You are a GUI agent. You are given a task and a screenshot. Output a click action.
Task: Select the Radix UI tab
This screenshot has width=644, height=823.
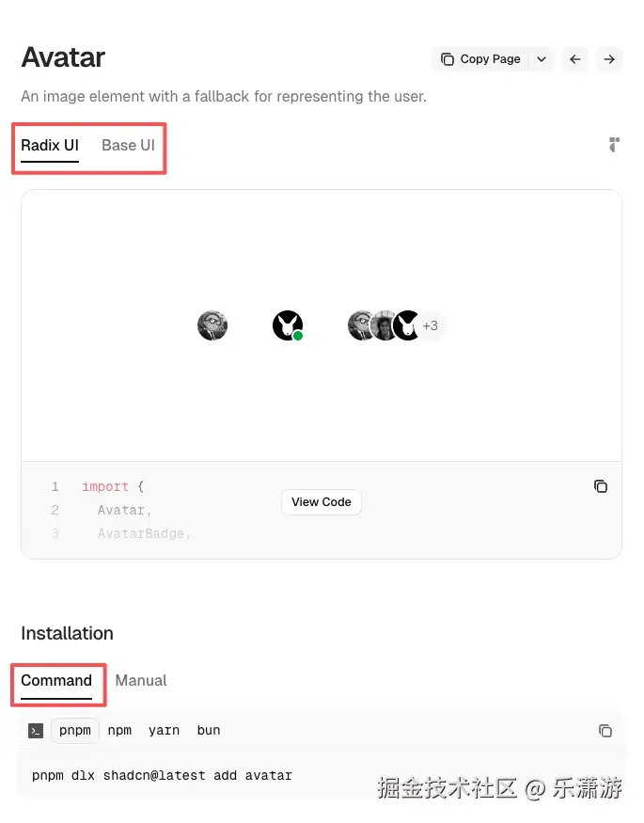50,146
